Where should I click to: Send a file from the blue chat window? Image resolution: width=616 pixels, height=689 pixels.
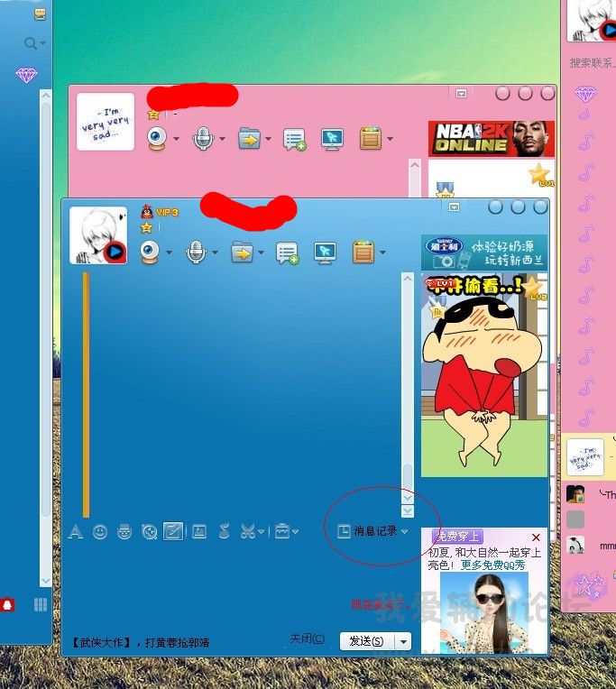point(242,253)
